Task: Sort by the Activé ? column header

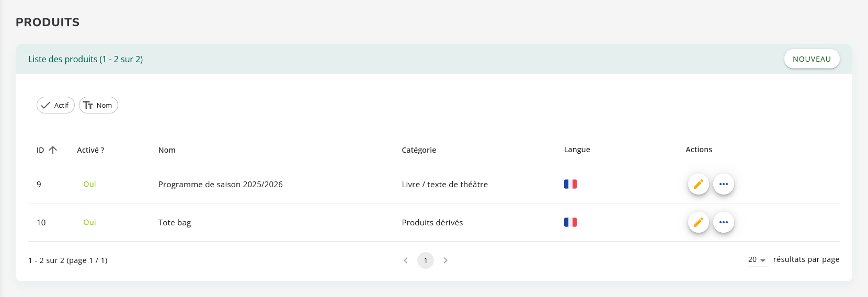Action: pyautogui.click(x=90, y=150)
